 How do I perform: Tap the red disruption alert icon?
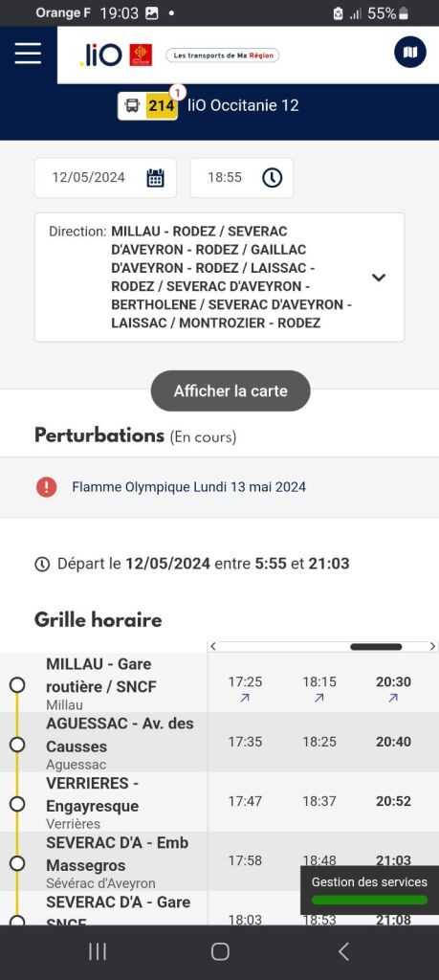point(46,487)
